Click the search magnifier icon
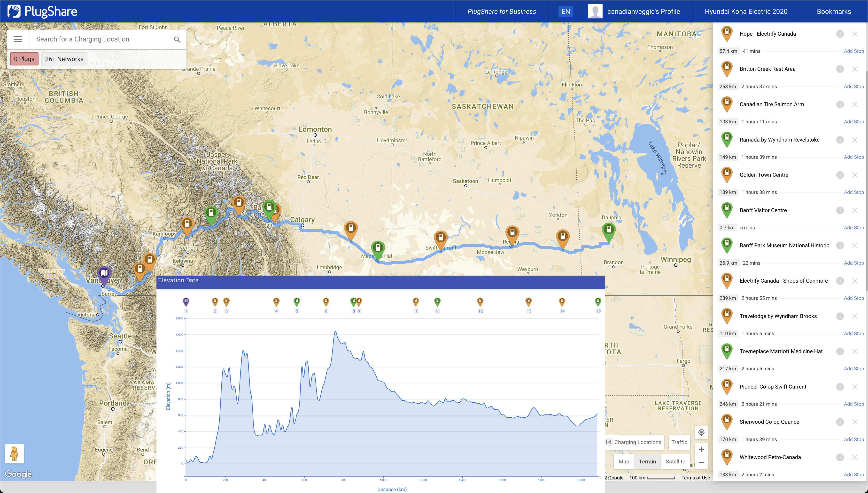The image size is (868, 493). point(177,39)
